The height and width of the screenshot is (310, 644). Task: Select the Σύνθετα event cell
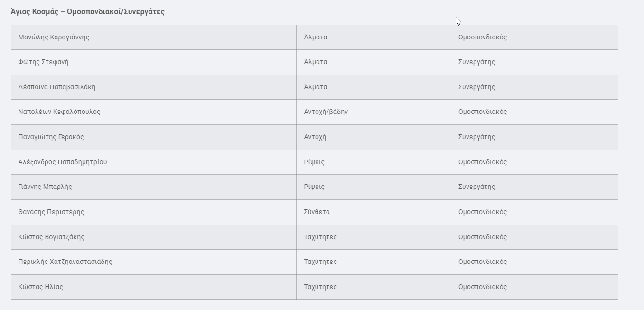click(x=317, y=212)
